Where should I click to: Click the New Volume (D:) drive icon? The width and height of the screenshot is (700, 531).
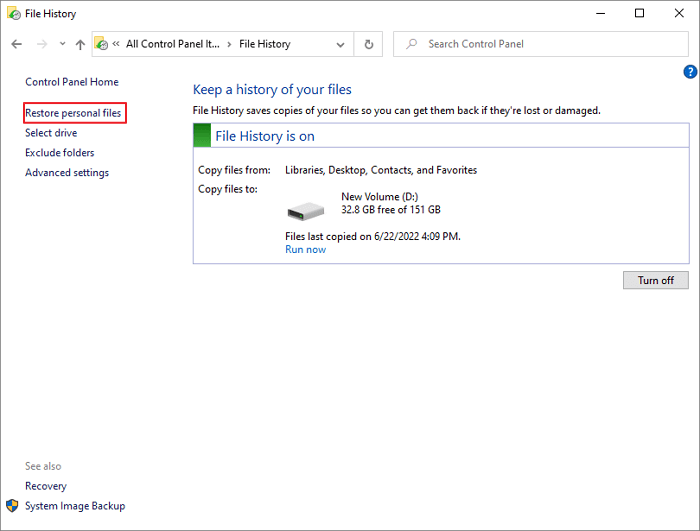click(306, 210)
